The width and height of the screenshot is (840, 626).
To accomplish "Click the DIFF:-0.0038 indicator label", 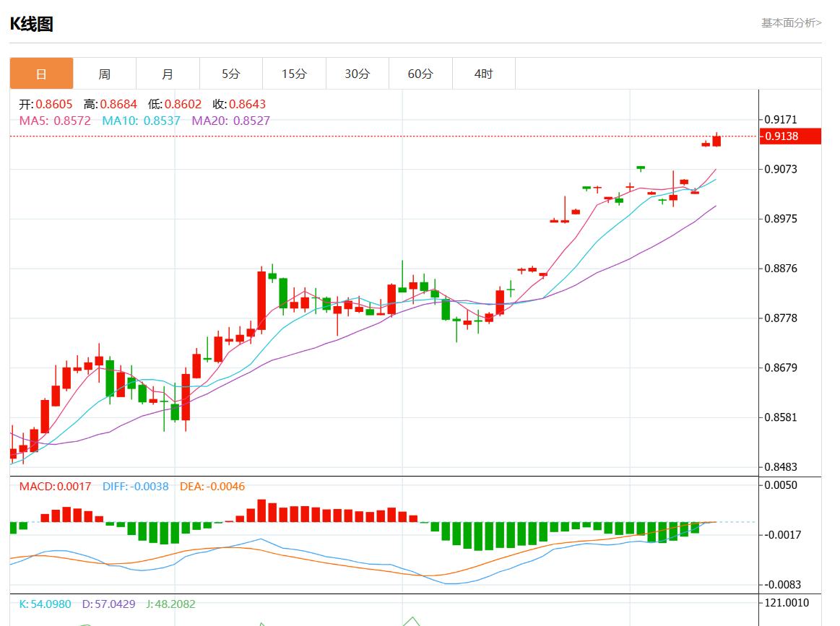I will (136, 486).
